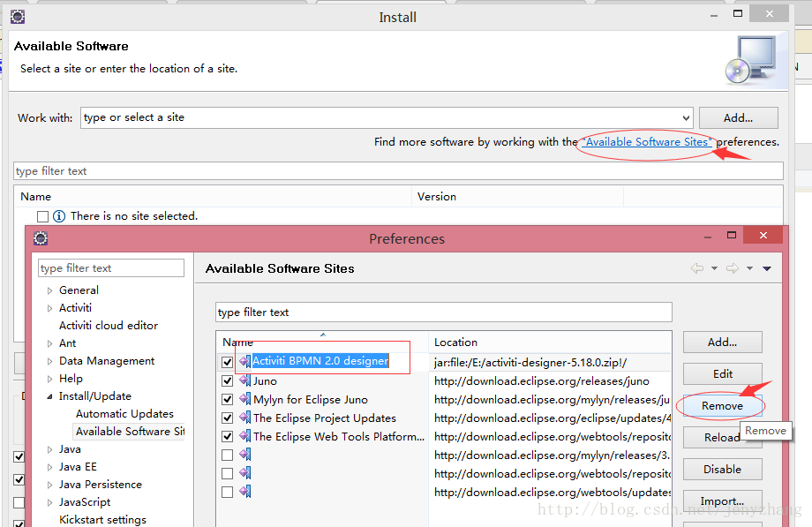Check the unnamed mylyn/releases/3 site checkbox

227,455
